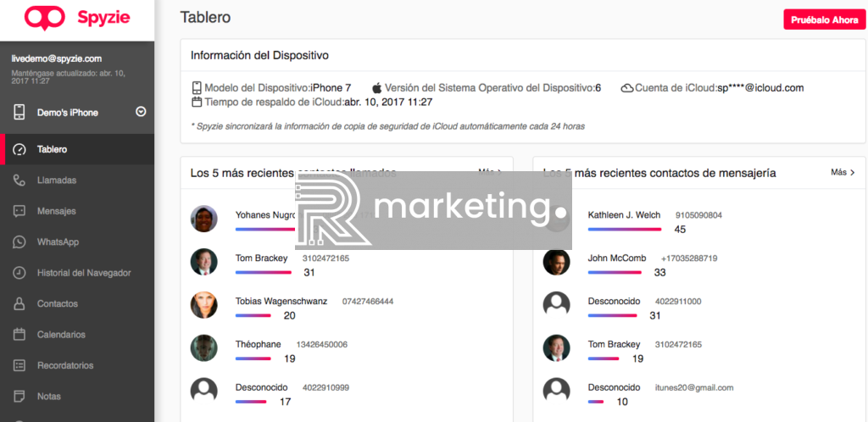Image resolution: width=868 pixels, height=422 pixels.
Task: Click the iCloud cloud icon
Action: pyautogui.click(x=627, y=88)
